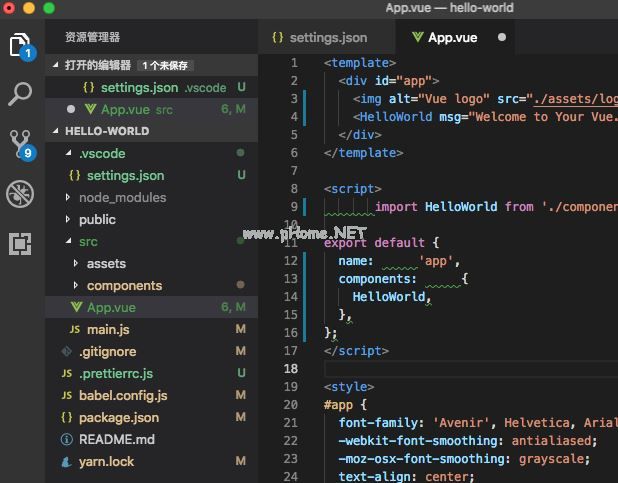
Task: Select App.vue src in open editors list
Action: [152, 109]
